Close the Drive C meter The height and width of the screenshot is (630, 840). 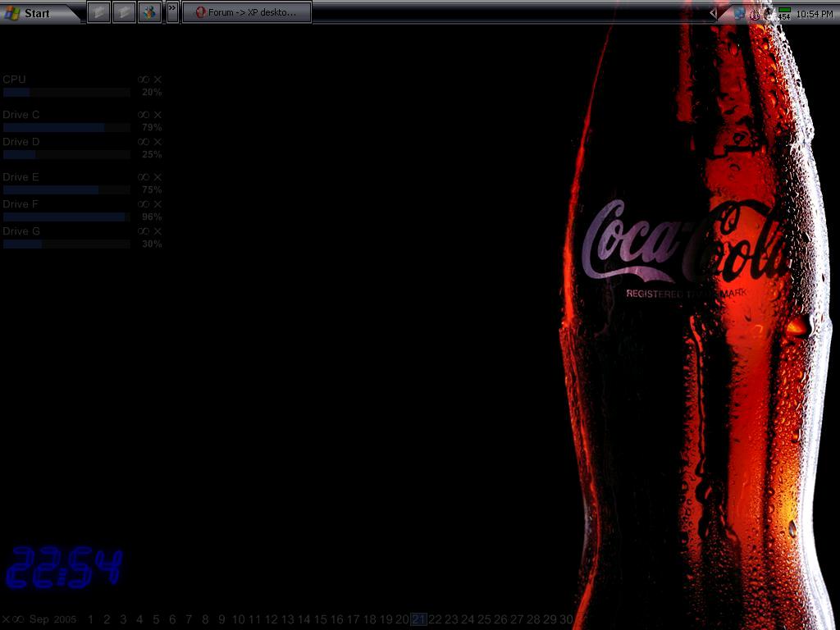click(x=157, y=115)
